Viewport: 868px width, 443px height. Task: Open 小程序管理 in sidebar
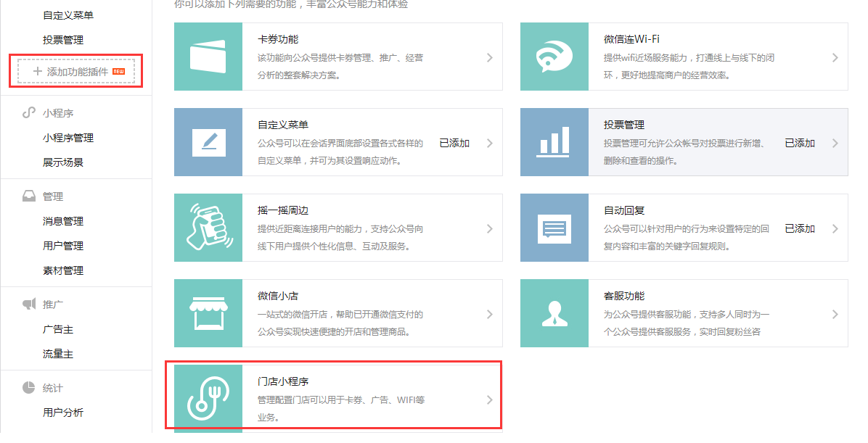(x=68, y=138)
